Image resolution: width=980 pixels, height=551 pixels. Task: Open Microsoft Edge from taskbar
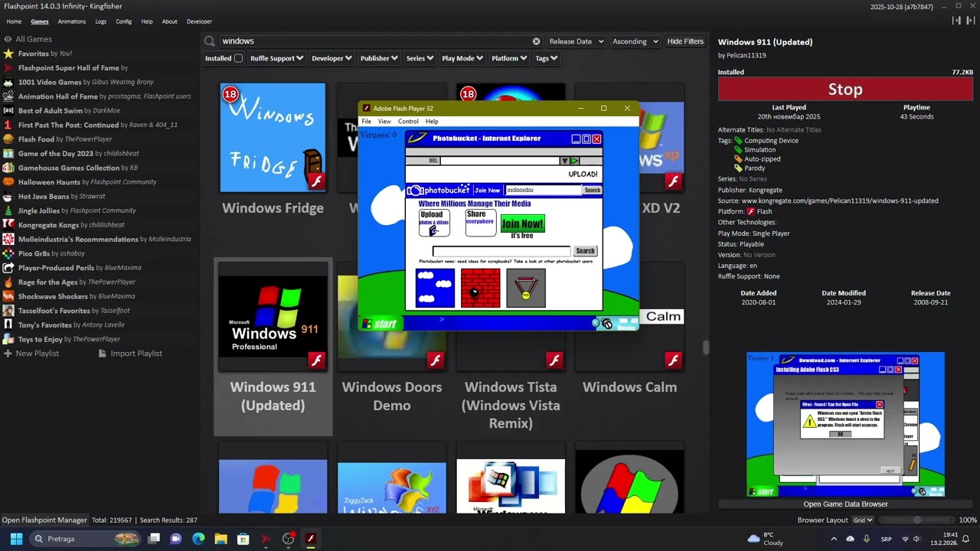198,539
